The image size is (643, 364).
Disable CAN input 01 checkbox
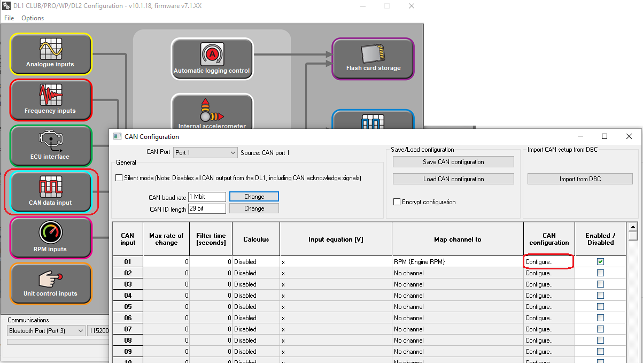coord(600,262)
